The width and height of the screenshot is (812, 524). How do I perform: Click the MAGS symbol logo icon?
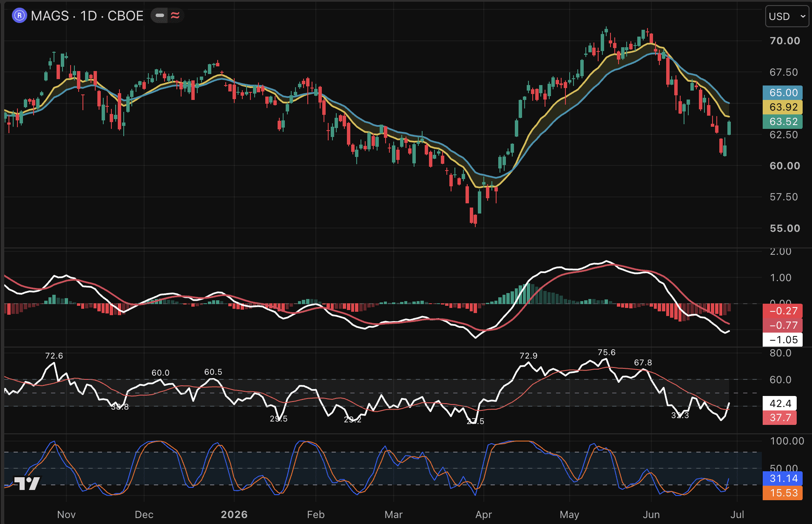coord(20,16)
